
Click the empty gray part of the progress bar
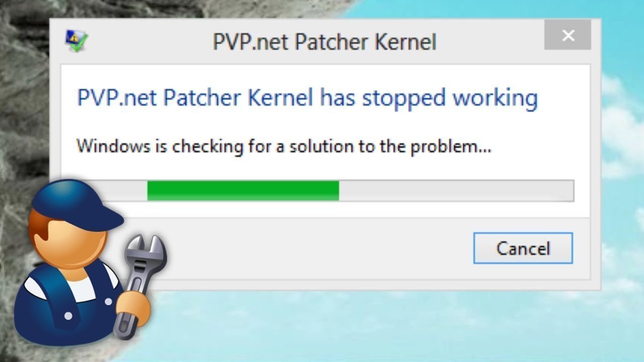click(456, 191)
